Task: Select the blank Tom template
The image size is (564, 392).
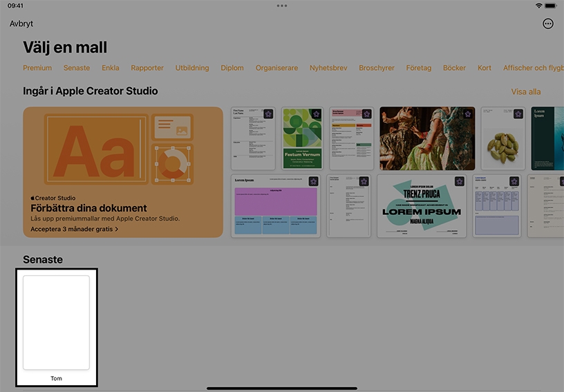Action: pyautogui.click(x=57, y=327)
